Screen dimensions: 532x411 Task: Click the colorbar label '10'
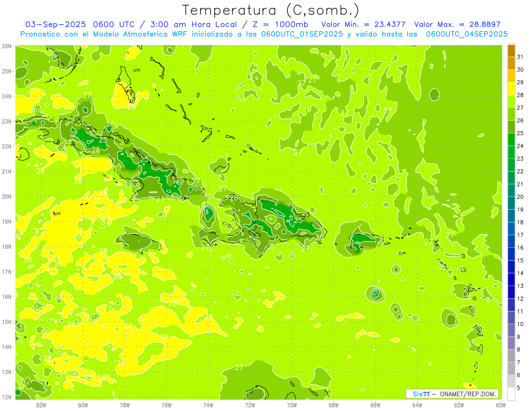coord(520,324)
